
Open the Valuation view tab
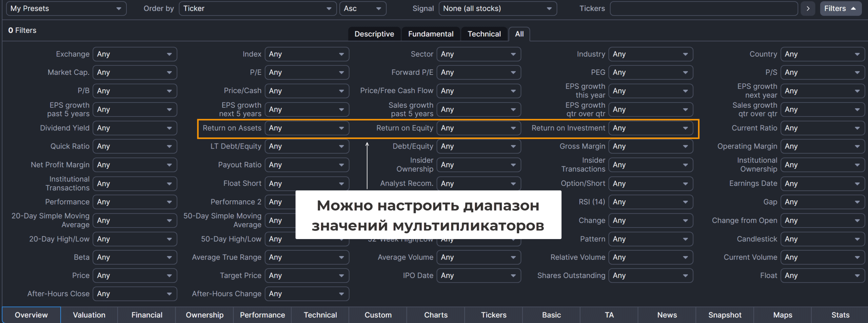89,315
